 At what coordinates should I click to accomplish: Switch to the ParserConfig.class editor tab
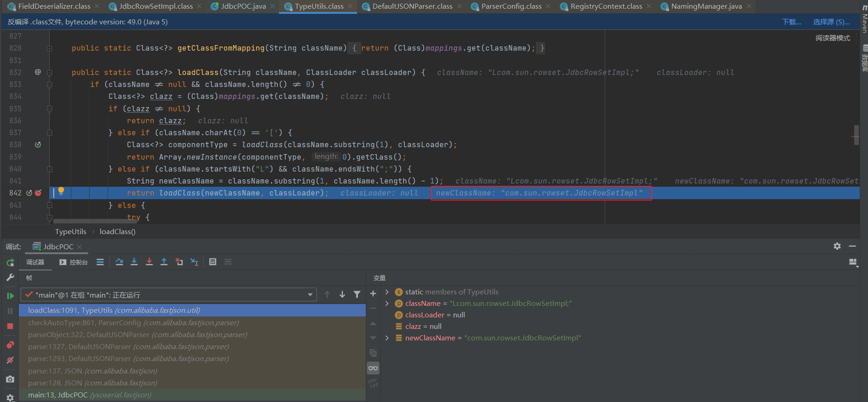(x=511, y=6)
